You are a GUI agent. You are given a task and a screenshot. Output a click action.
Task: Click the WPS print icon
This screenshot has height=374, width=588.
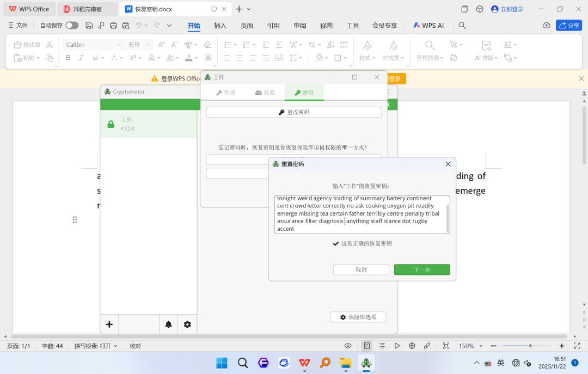point(113,26)
